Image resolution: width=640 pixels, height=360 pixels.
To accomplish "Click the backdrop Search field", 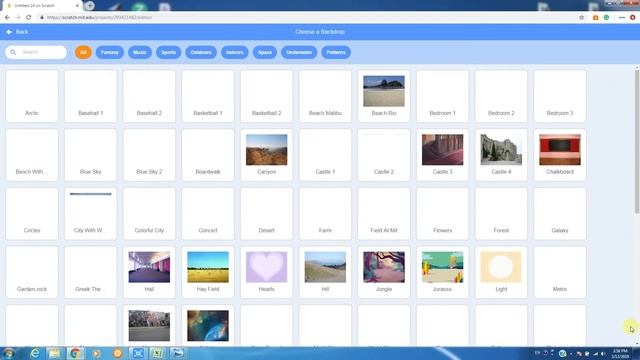I will click(36, 52).
